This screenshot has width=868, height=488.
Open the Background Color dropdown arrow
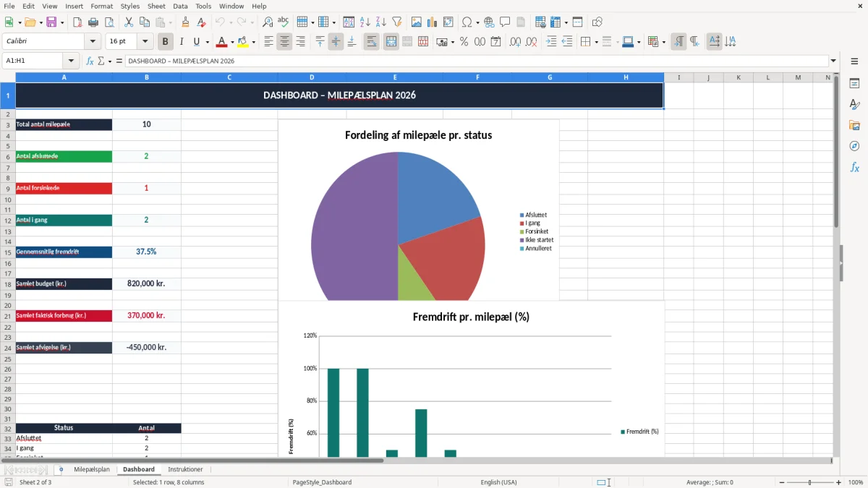253,42
